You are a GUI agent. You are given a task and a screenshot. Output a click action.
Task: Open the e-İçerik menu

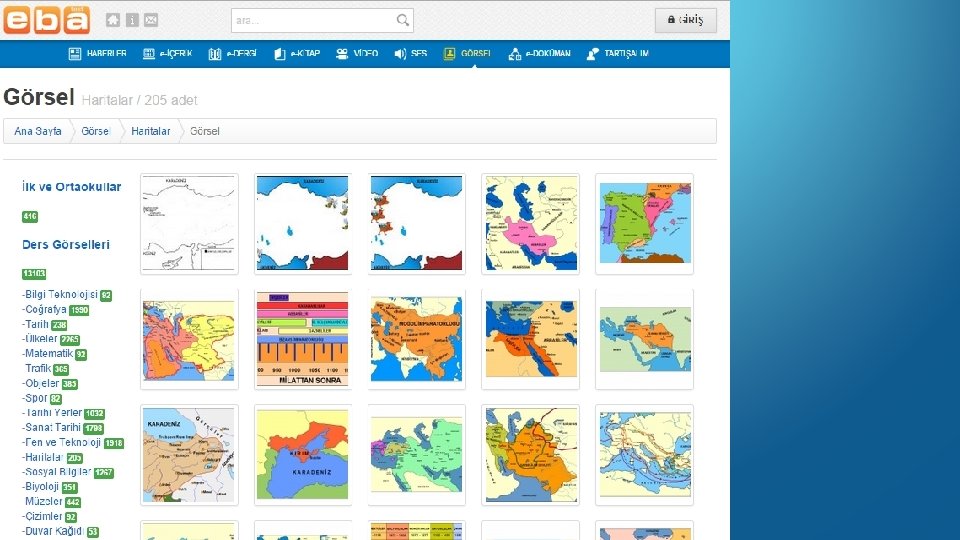click(168, 54)
